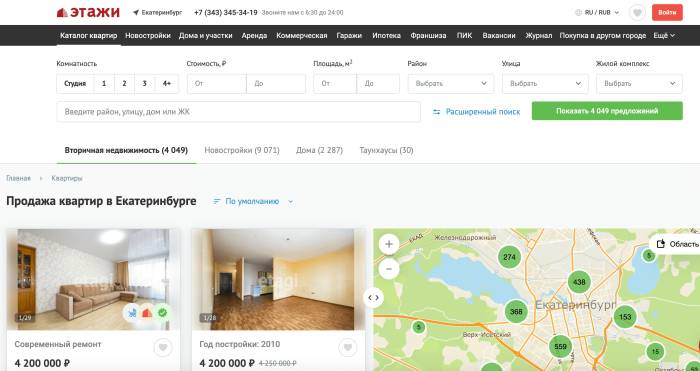Switch to Таунхаусы (30) tab
The width and height of the screenshot is (700, 371).
(387, 150)
